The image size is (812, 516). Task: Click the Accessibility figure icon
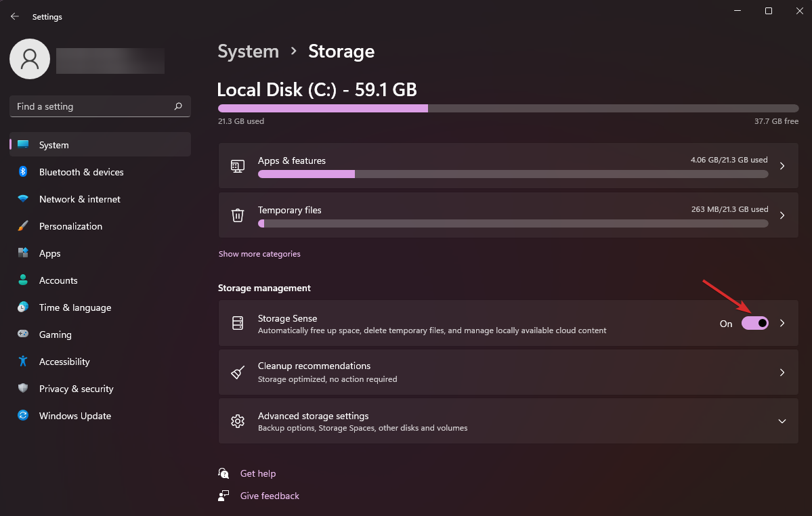pyautogui.click(x=23, y=361)
